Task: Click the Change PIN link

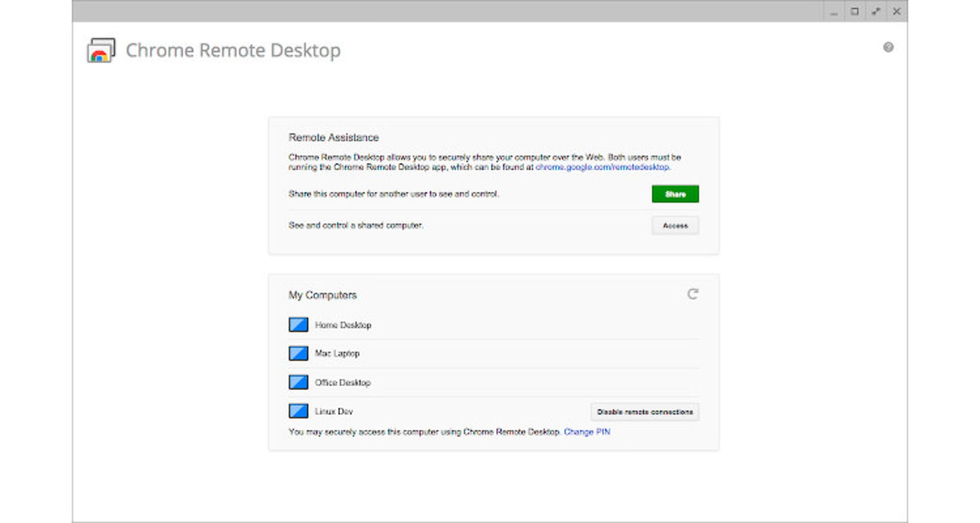Action: pyautogui.click(x=587, y=432)
